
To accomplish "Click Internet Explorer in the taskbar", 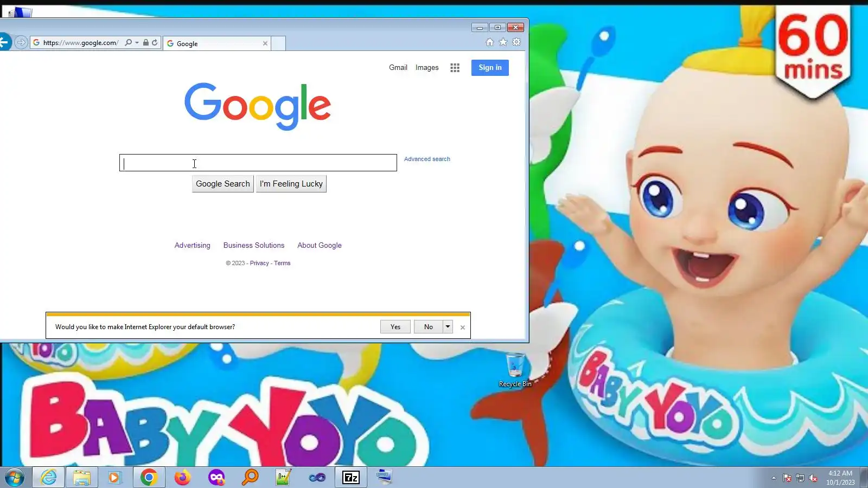I will tap(48, 477).
